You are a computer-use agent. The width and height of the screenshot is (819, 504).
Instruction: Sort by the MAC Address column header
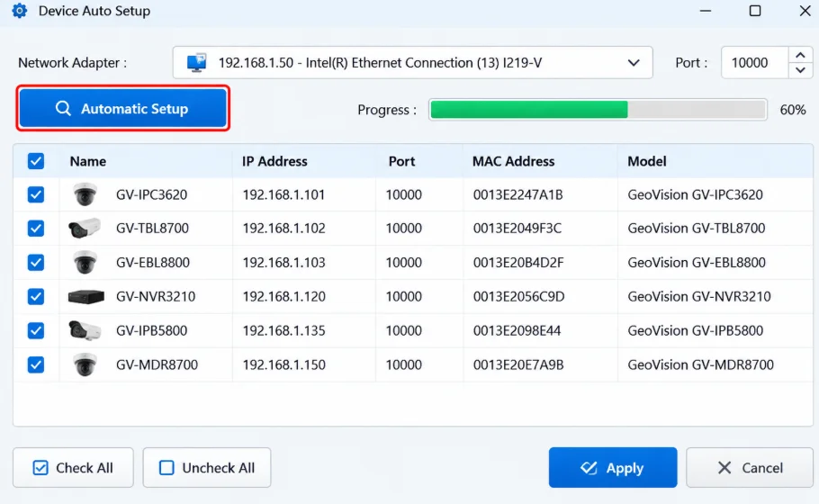coord(513,161)
